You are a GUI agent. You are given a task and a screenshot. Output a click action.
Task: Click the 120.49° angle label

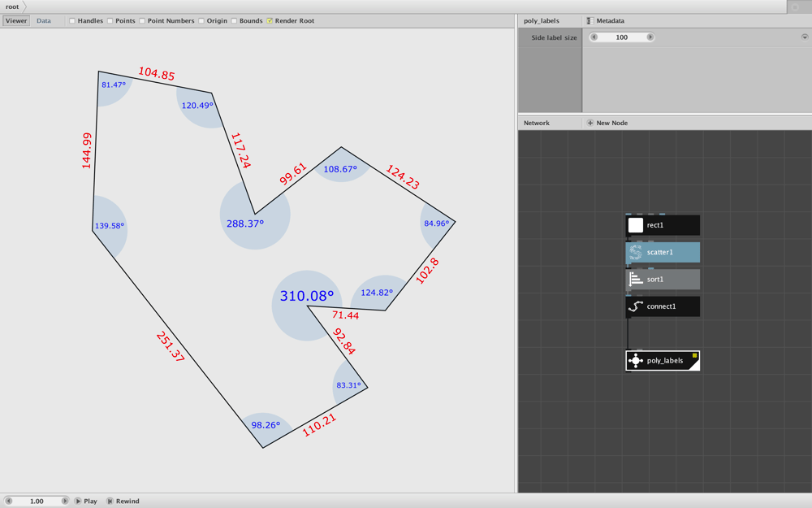pyautogui.click(x=197, y=105)
